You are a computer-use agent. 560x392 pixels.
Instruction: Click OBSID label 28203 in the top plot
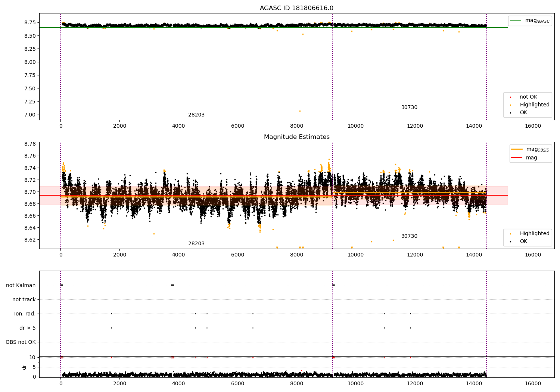(196, 115)
